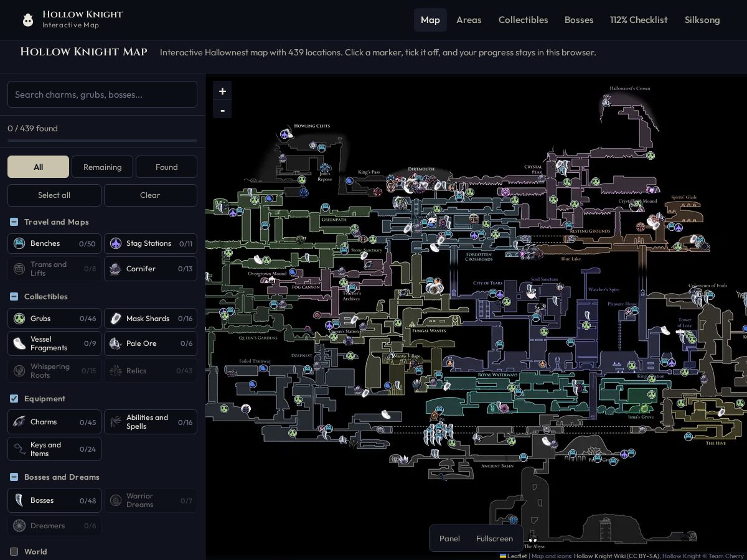Image resolution: width=747 pixels, height=560 pixels.
Task: Open the Collectibles tab in top navigation
Action: pos(523,20)
